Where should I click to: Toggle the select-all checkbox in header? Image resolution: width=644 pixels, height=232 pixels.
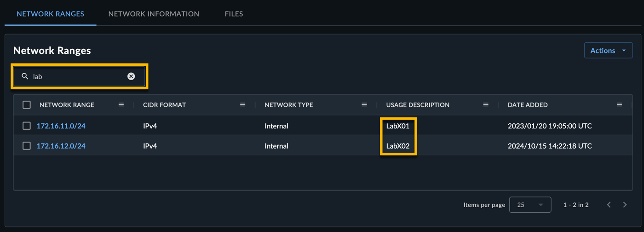point(27,105)
